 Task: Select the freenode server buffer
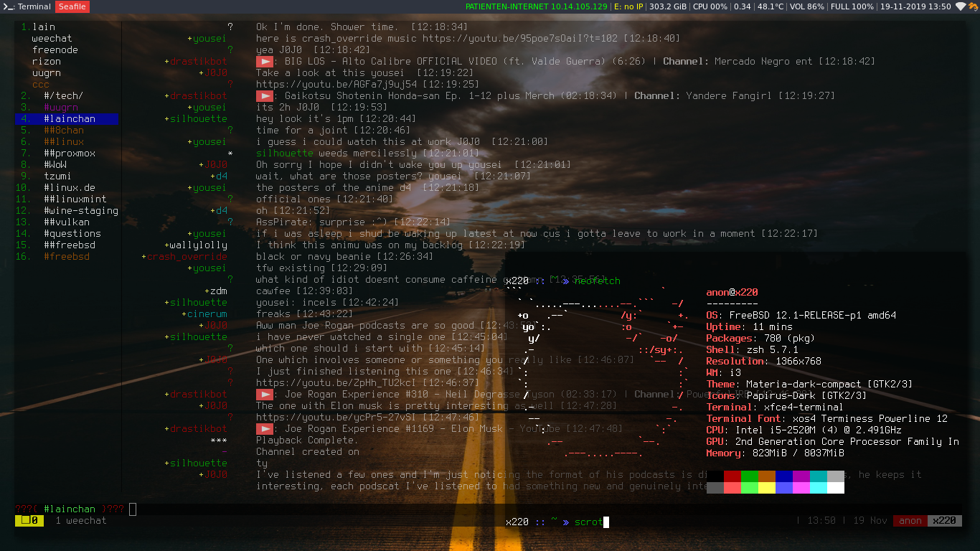55,50
